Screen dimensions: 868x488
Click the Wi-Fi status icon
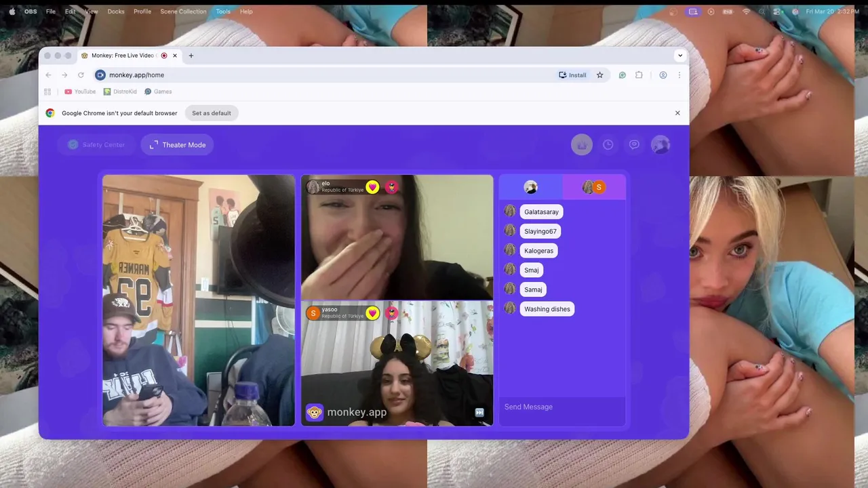coord(747,12)
